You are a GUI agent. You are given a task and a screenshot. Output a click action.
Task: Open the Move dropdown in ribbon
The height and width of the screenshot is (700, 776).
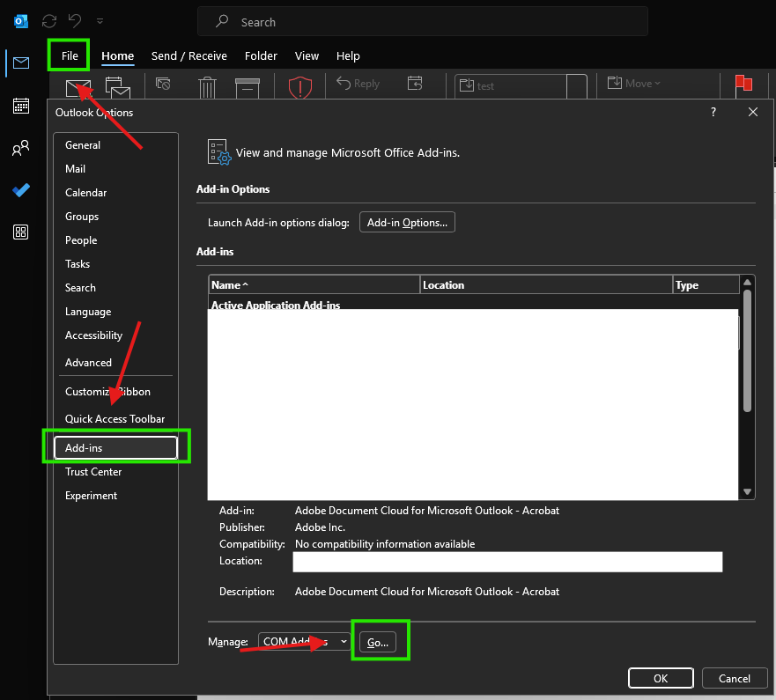pyautogui.click(x=634, y=83)
